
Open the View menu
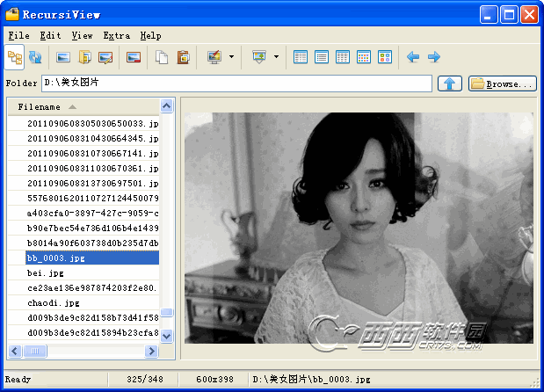click(x=82, y=35)
